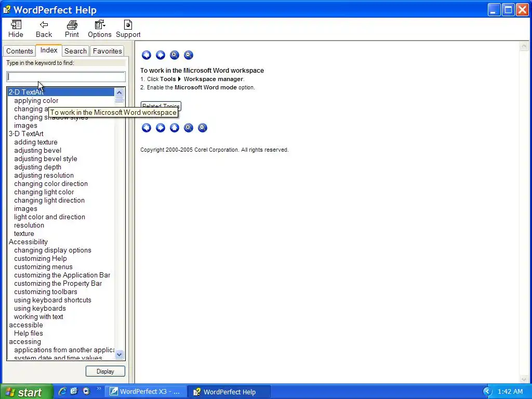This screenshot has width=532, height=399.
Task: Select the 'working with text' index entry
Action: click(38, 316)
